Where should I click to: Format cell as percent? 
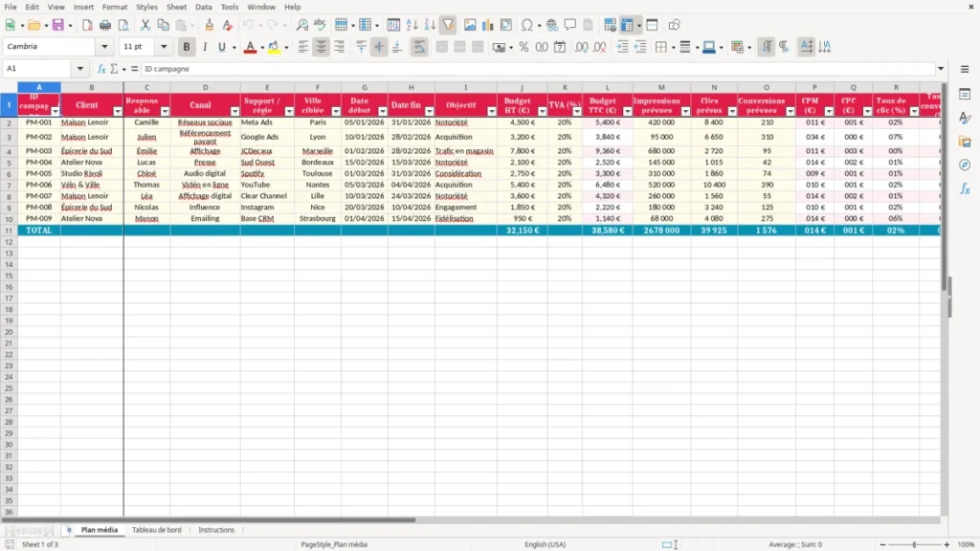pyautogui.click(x=523, y=47)
